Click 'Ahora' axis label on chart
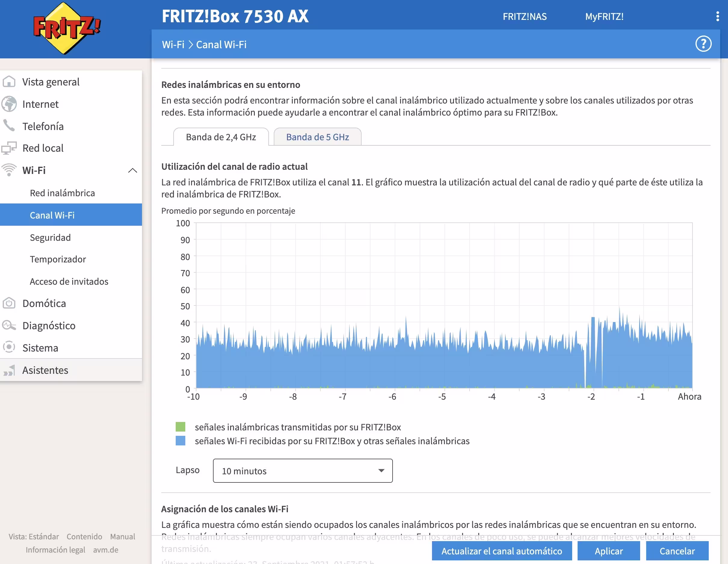 click(689, 397)
